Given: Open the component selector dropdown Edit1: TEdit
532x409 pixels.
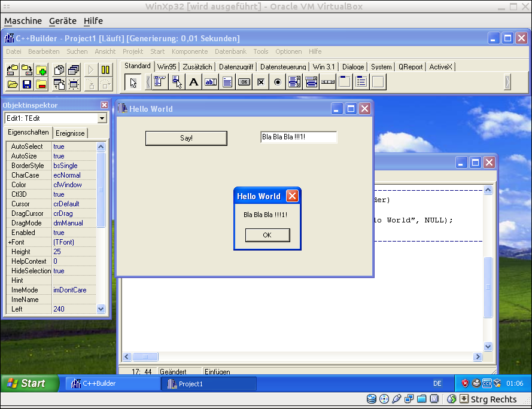Looking at the screenshot, I should 102,118.
